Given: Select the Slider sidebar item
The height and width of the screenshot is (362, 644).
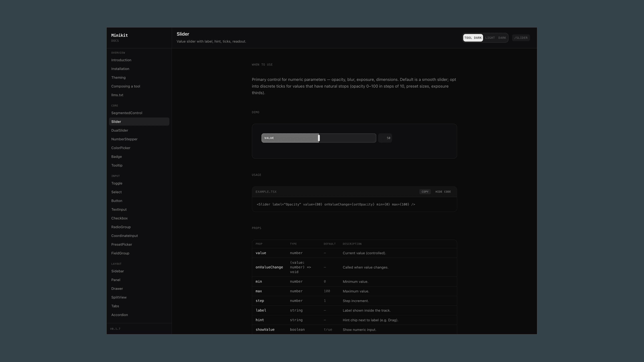Looking at the screenshot, I should point(139,122).
